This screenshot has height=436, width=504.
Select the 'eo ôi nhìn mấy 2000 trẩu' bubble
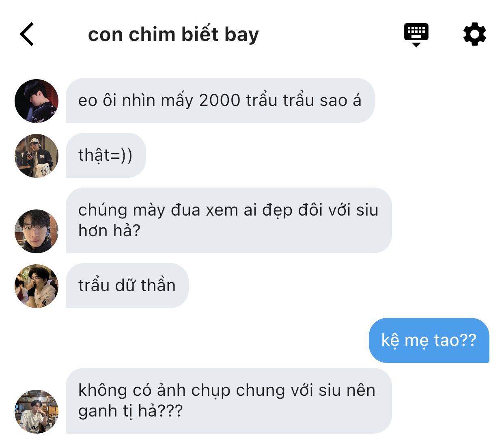coord(220,101)
